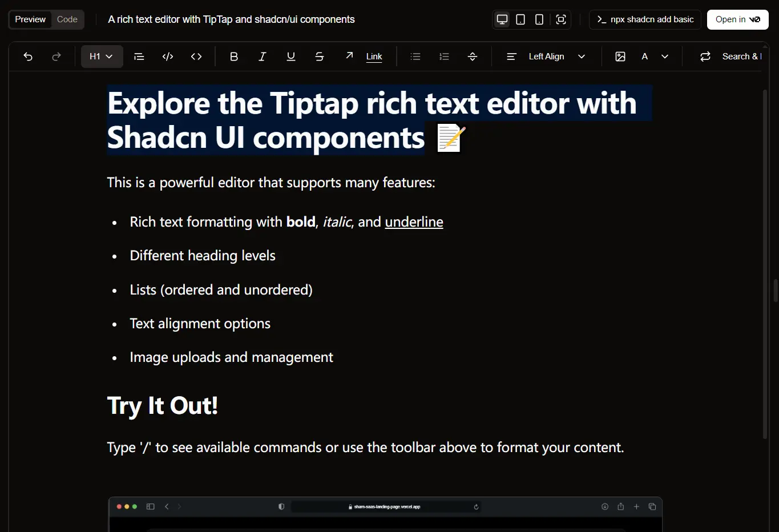Insert a code block
This screenshot has height=532, width=779.
coord(168,57)
